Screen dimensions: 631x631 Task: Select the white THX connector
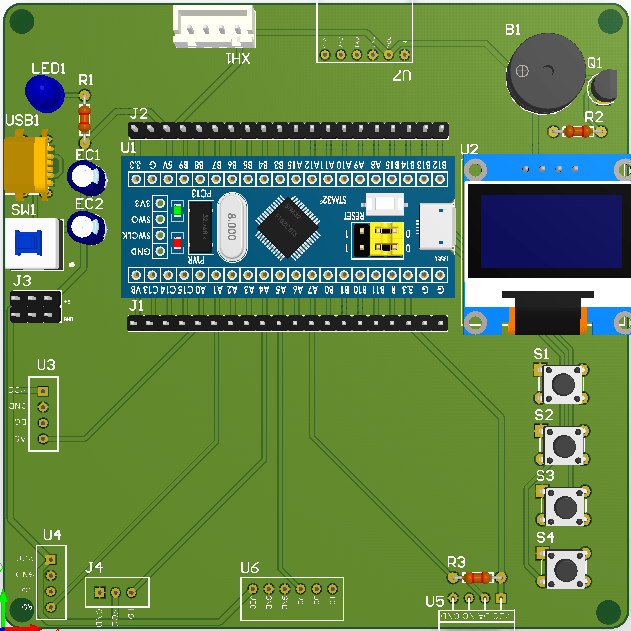(x=214, y=27)
